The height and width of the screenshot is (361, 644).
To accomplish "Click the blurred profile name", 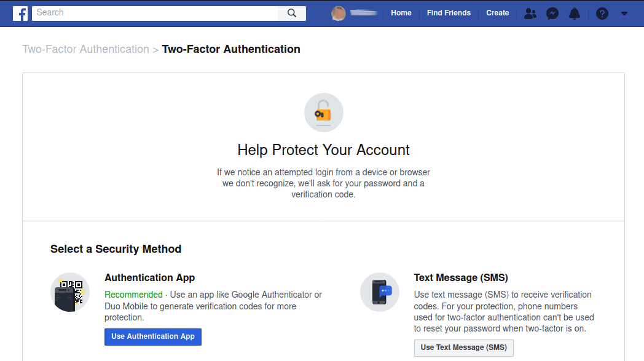I will [x=364, y=13].
